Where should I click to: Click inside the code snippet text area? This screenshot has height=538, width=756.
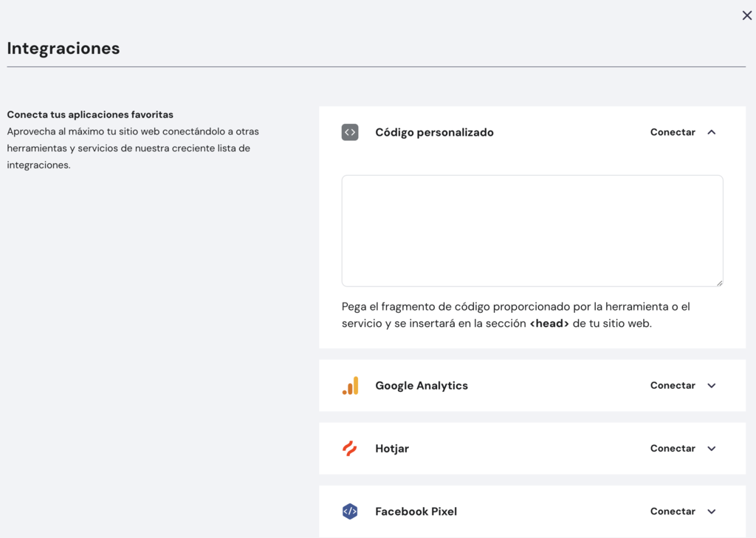532,229
